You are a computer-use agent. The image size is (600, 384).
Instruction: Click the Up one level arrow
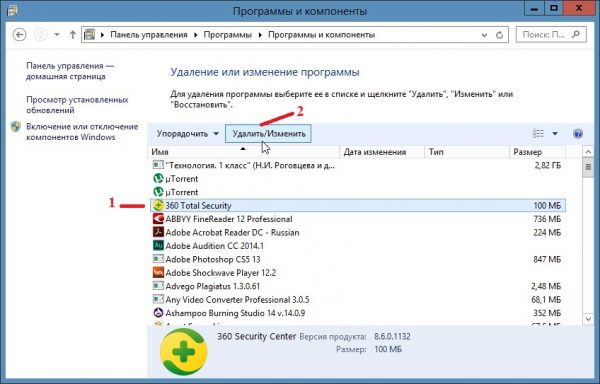[72, 35]
